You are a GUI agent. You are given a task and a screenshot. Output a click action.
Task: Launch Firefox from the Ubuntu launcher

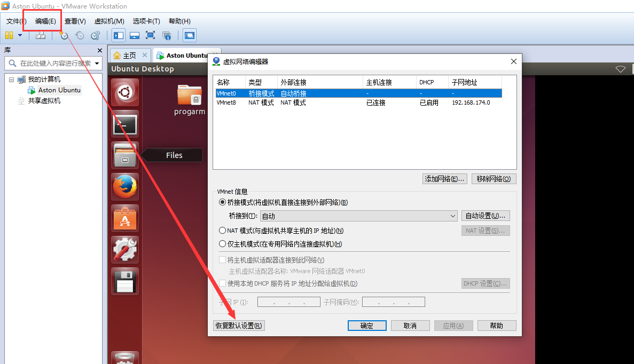point(125,187)
